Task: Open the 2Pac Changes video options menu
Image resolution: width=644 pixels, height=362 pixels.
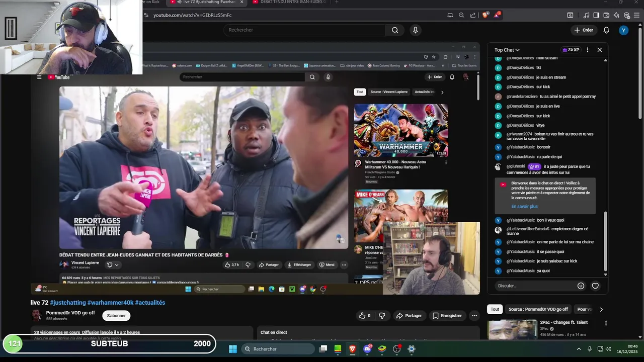Action: (606, 323)
